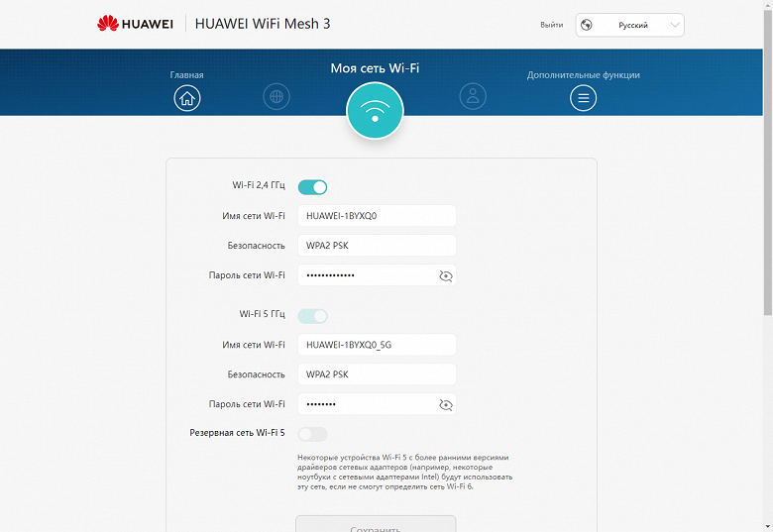The width and height of the screenshot is (773, 532).
Task: Open the Русский language dropdown
Action: tap(630, 25)
